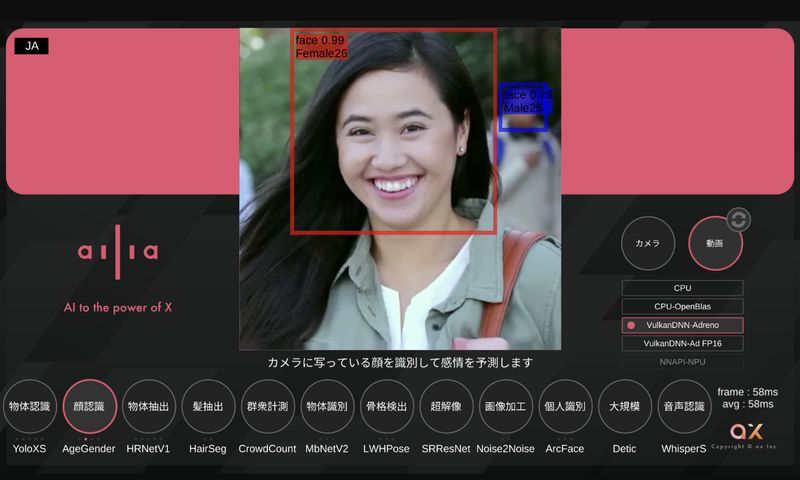Choose the 個人識別 ArcFace mode
This screenshot has height=480, width=800.
pos(566,407)
